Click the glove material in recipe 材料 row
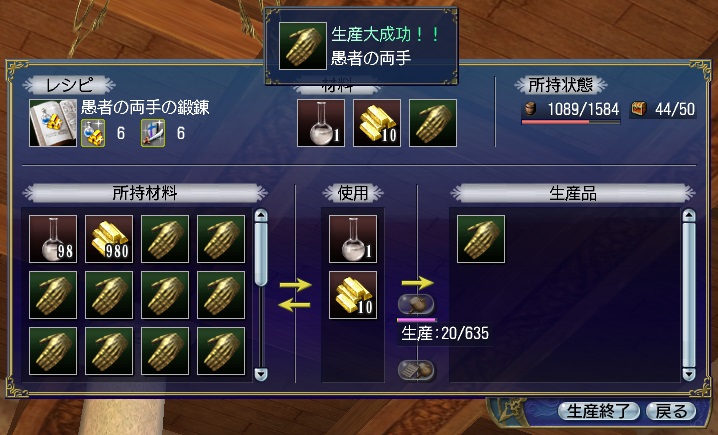The image size is (718, 435). coord(433,123)
